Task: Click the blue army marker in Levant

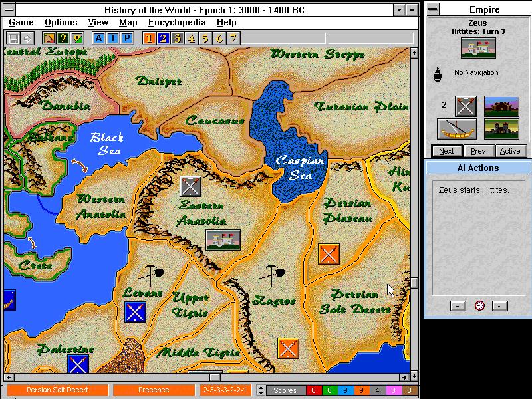Action: point(135,312)
